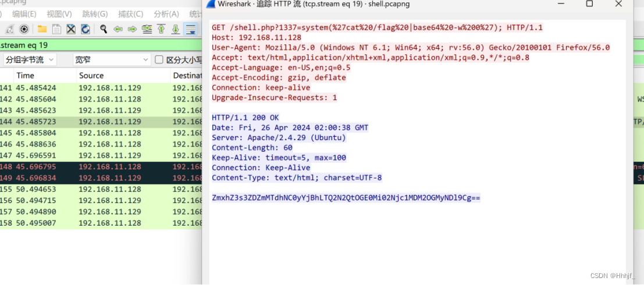Click the 'Accept-Language: en-US' line
Screen dimensions: 644x285
click(282, 67)
